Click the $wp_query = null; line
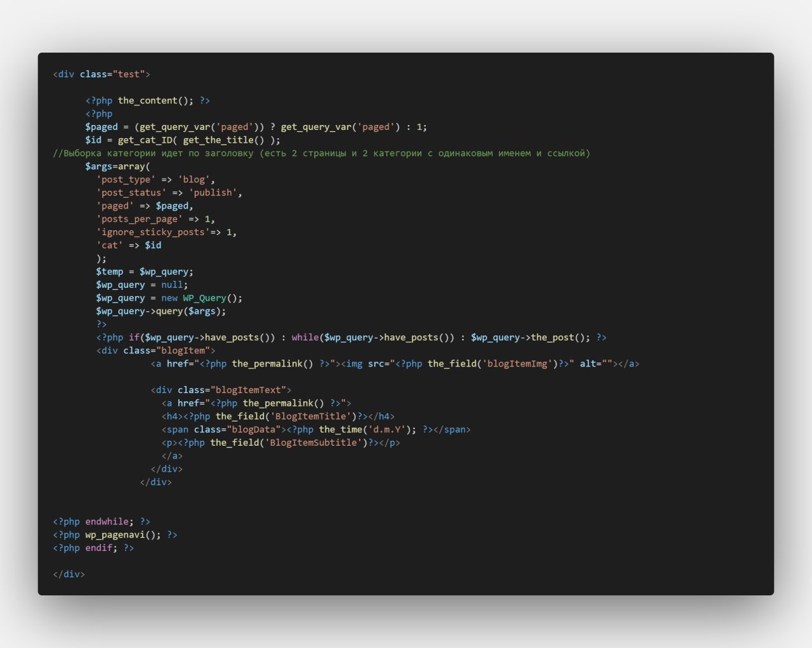This screenshot has height=648, width=812. 142,285
